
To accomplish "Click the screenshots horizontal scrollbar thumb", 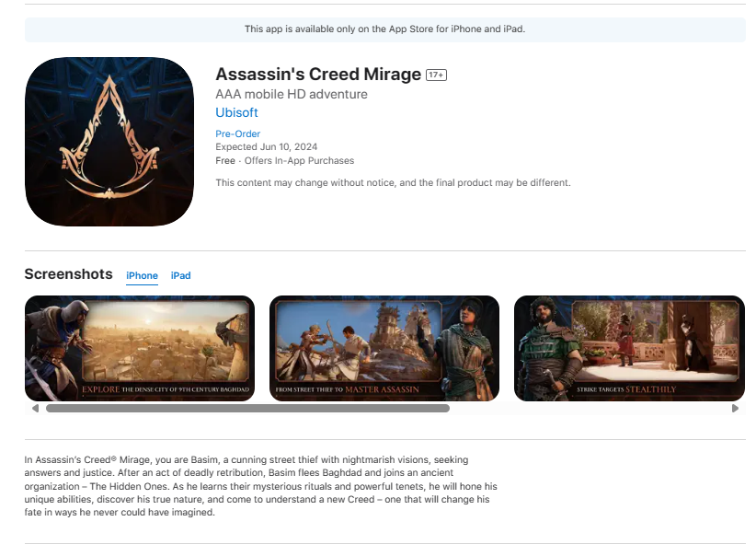I will point(247,409).
